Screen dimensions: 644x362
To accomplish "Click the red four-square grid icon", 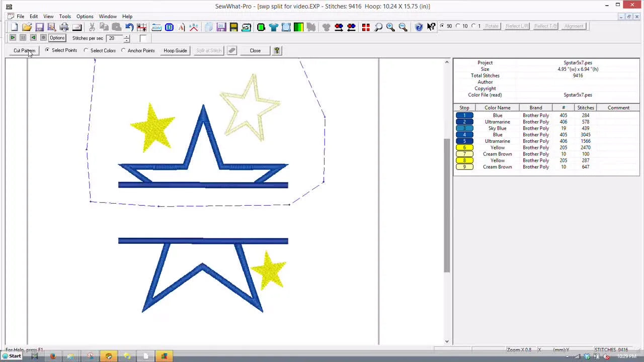I will point(366,27).
